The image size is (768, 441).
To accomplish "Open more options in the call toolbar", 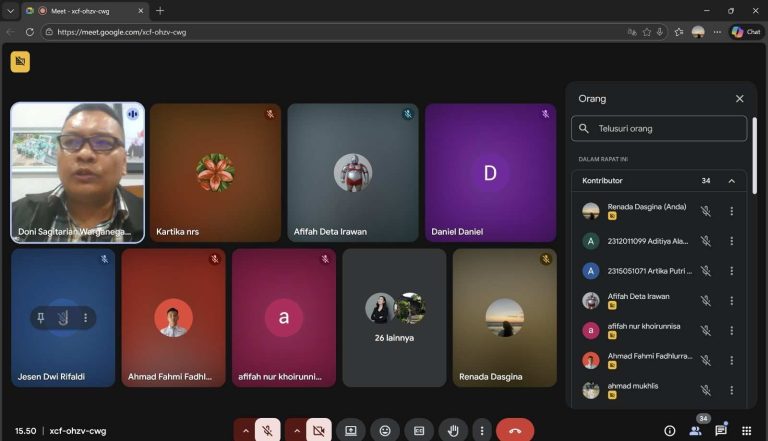I will tap(482, 430).
